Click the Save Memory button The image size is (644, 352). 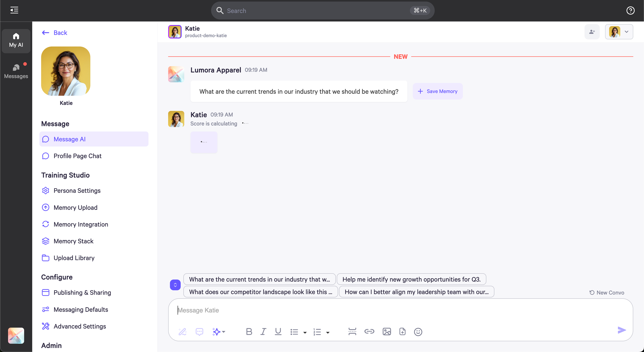(438, 91)
